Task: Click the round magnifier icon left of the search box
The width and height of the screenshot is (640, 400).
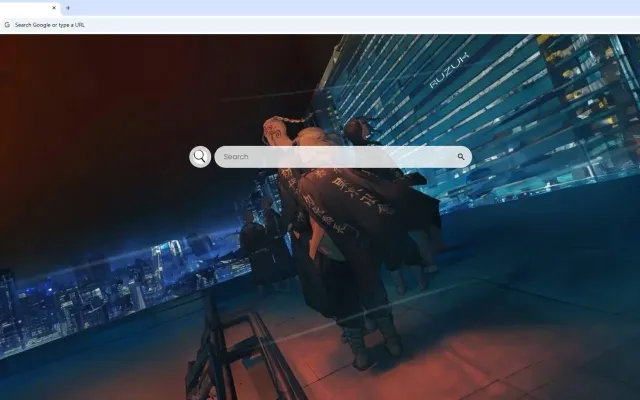Action: click(x=200, y=157)
